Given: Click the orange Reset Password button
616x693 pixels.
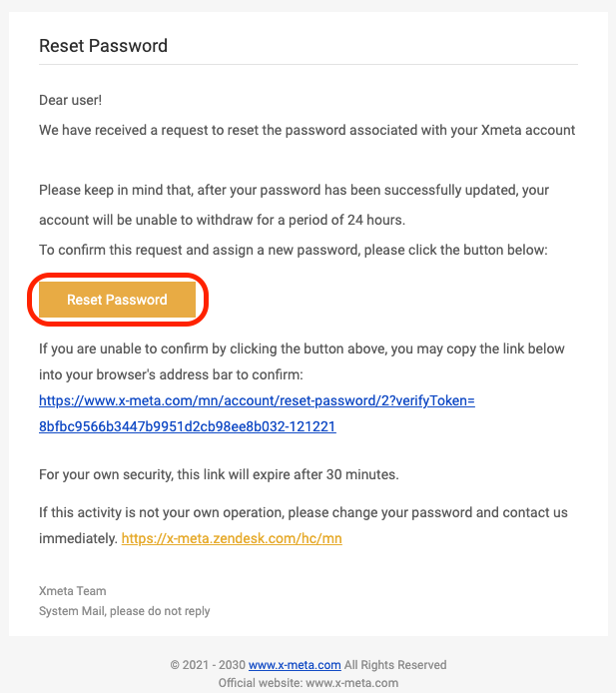Looking at the screenshot, I should 117,300.
